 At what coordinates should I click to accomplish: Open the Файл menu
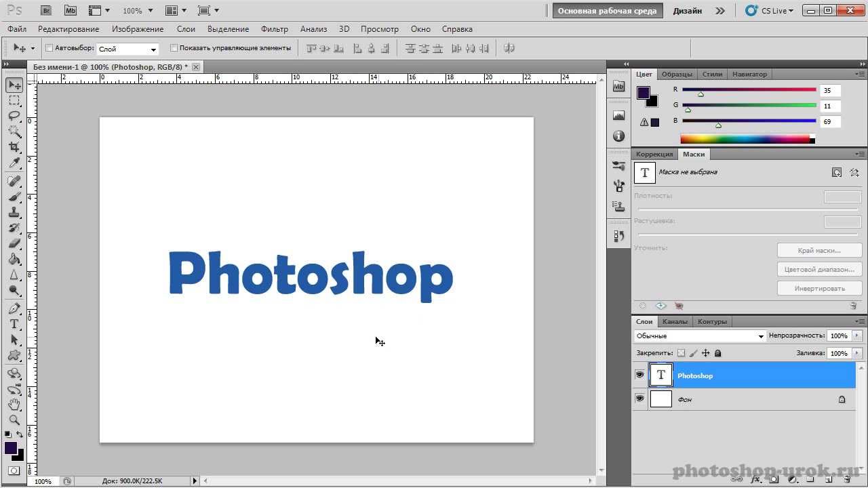click(x=17, y=29)
